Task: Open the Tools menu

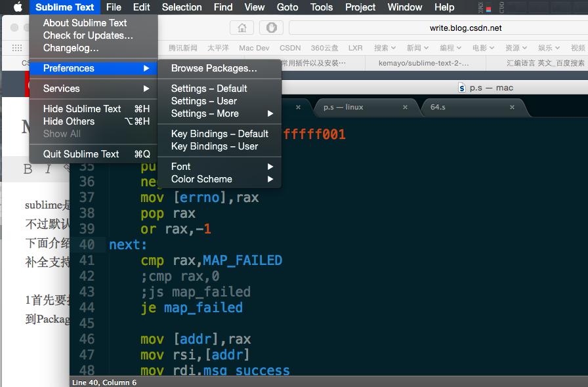Action: 322,7
